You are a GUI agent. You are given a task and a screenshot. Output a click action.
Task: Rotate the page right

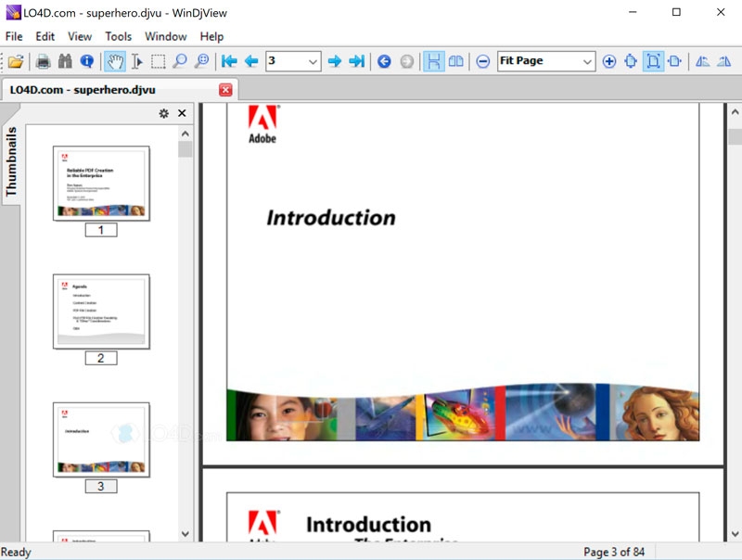724,61
